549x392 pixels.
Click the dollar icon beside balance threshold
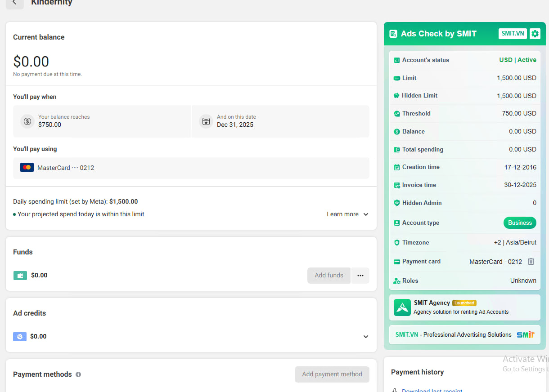tap(27, 121)
